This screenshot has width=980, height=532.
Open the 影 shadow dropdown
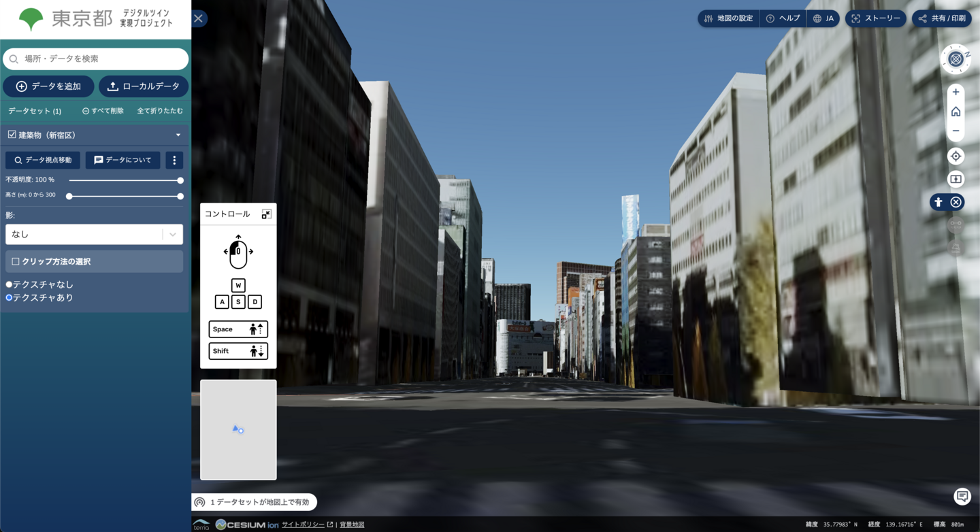(x=94, y=234)
